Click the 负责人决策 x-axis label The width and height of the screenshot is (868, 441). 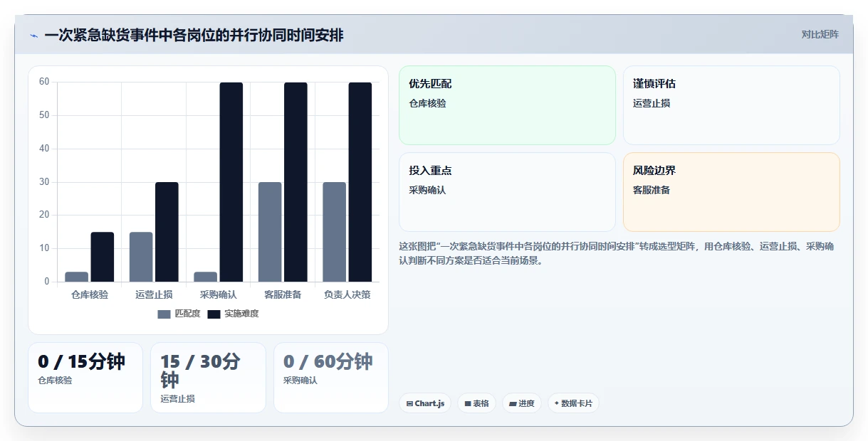pos(347,294)
